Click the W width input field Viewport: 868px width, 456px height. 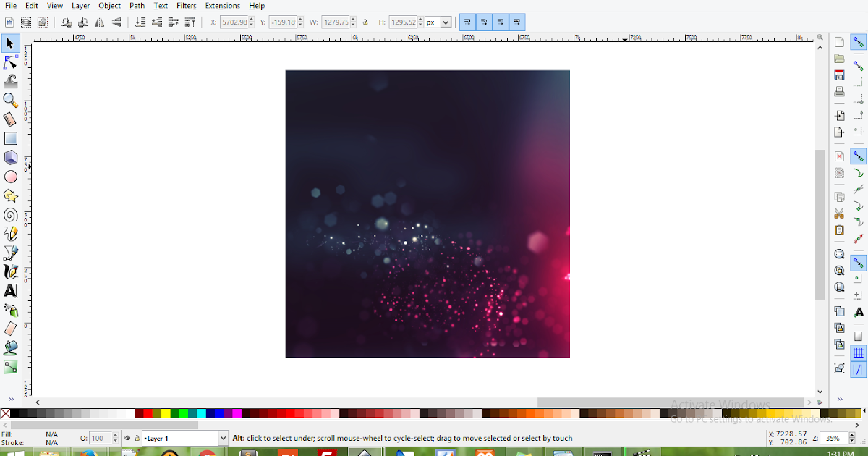coord(336,22)
